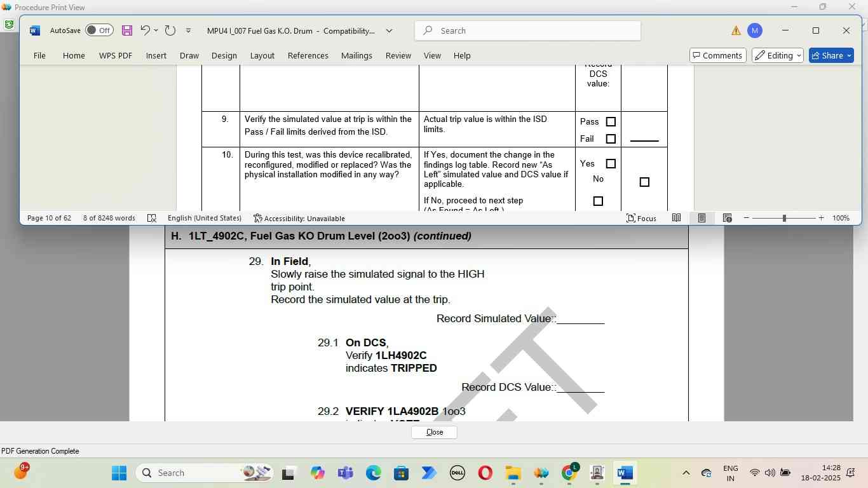Click the spelling proofing icon in status bar
The image size is (868, 488).
click(x=152, y=218)
